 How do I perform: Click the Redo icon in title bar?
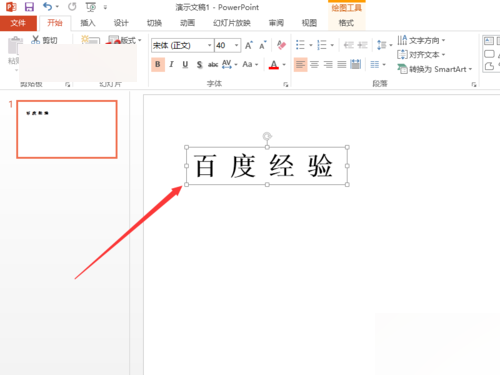click(x=72, y=7)
